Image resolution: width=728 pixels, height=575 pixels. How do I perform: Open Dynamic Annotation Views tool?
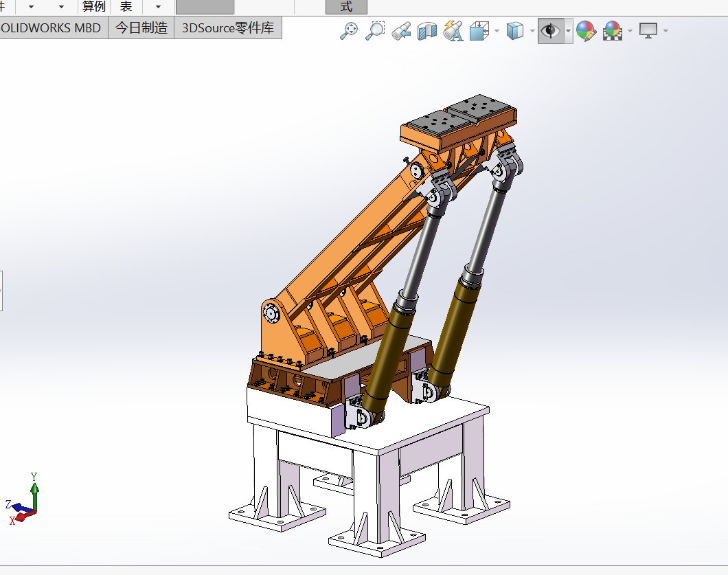tap(453, 31)
